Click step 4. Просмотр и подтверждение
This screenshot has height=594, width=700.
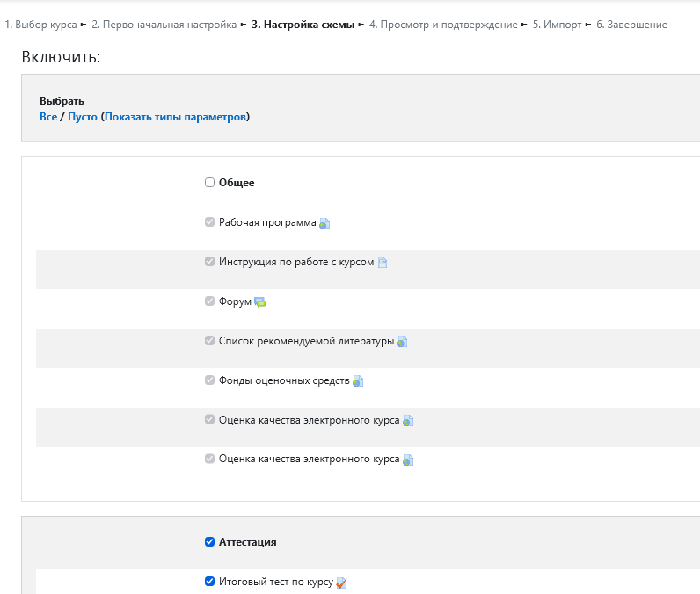[x=443, y=25]
